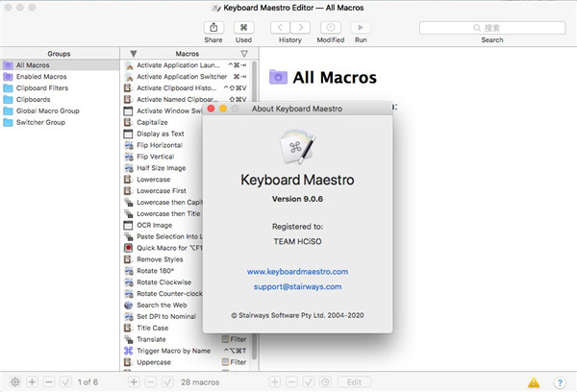Run the macro with the Run button
The image size is (577, 392).
pyautogui.click(x=361, y=28)
